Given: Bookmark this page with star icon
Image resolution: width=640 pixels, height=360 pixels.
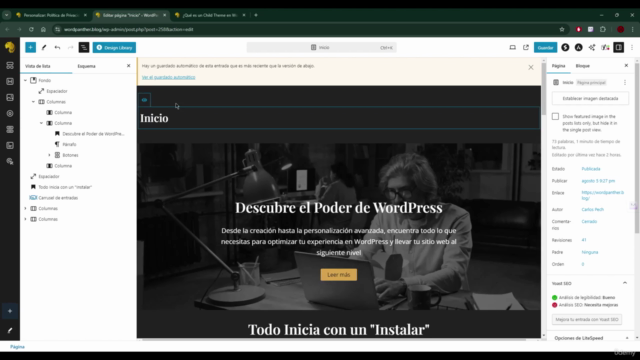Looking at the screenshot, I should (x=562, y=29).
